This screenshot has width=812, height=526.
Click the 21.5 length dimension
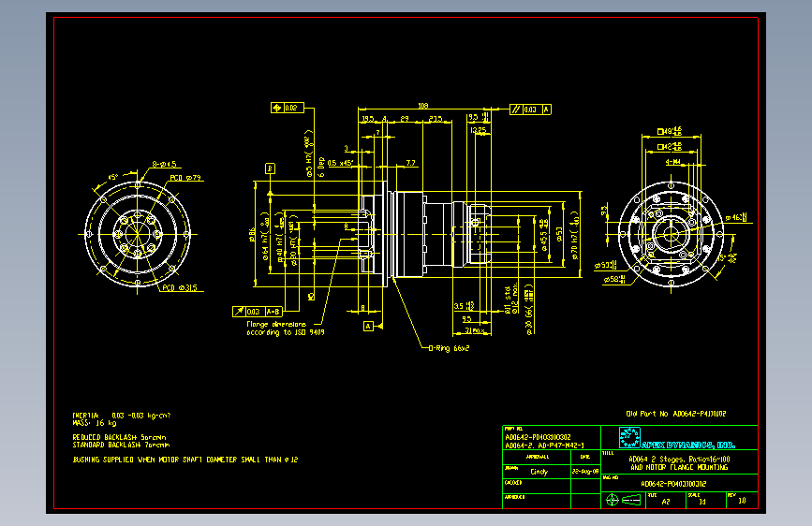click(436, 119)
